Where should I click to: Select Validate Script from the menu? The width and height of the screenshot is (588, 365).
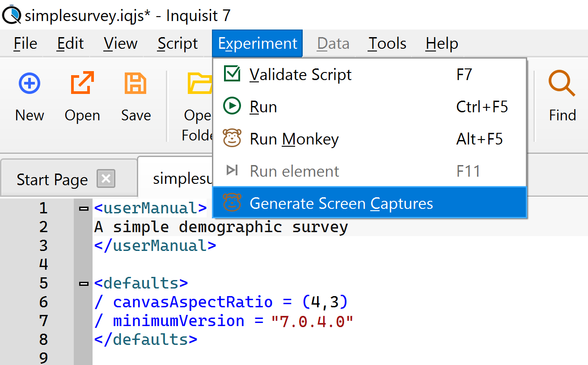pyautogui.click(x=300, y=75)
